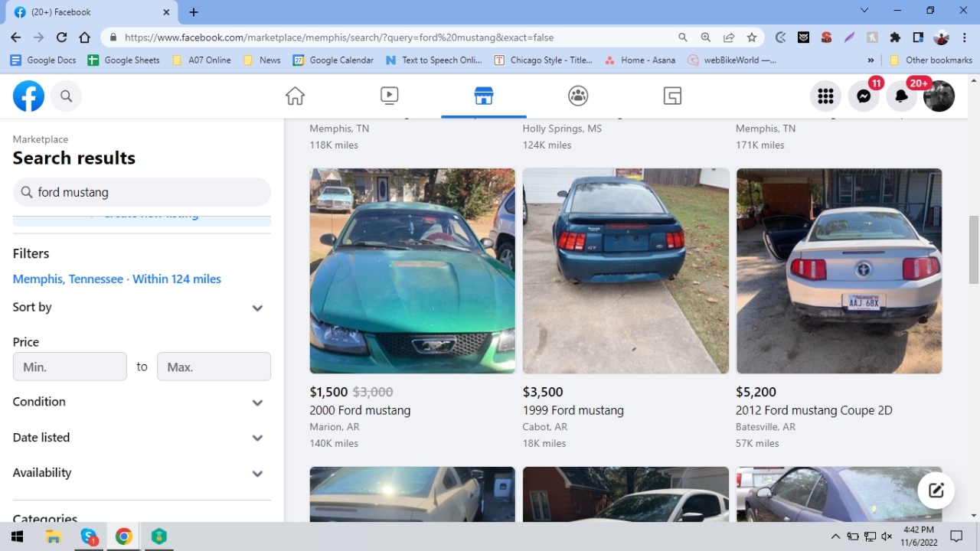Click the volume icon in system tray

pyautogui.click(x=887, y=536)
